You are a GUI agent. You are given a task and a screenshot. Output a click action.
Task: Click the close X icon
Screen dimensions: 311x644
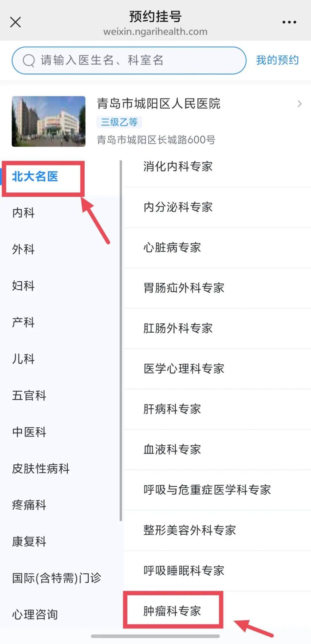[x=16, y=22]
